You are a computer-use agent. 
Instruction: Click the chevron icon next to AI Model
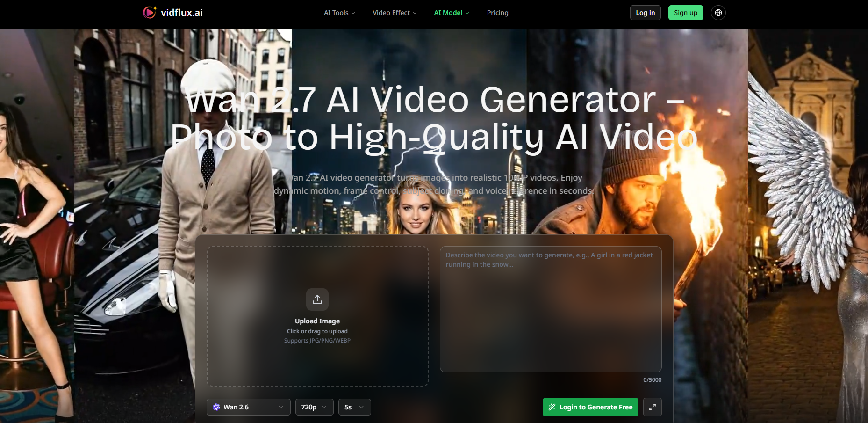point(467,13)
